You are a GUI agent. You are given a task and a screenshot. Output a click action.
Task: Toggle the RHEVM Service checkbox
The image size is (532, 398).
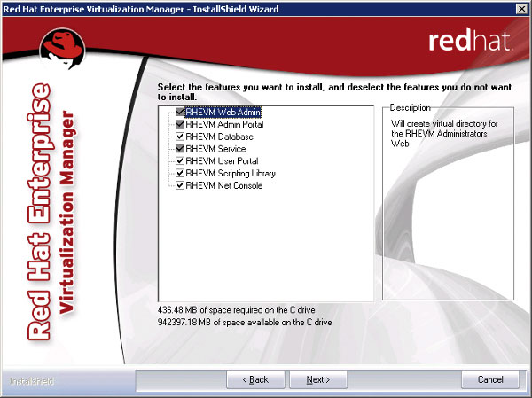[180, 149]
